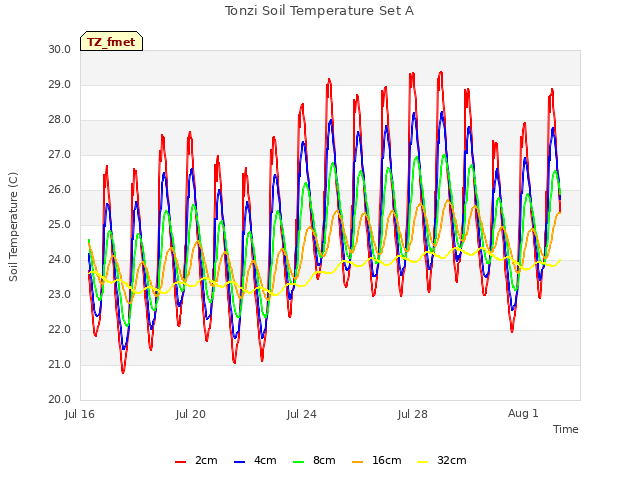Screen dimensions: 640x480
Task: Click the 2cm legend label
Action: 206,460
